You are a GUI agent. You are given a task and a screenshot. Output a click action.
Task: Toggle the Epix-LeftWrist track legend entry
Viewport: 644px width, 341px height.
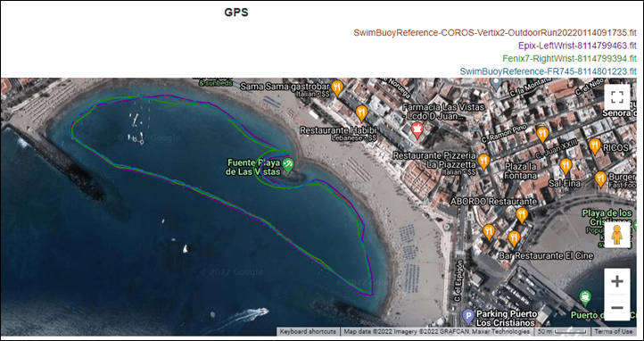click(x=577, y=46)
